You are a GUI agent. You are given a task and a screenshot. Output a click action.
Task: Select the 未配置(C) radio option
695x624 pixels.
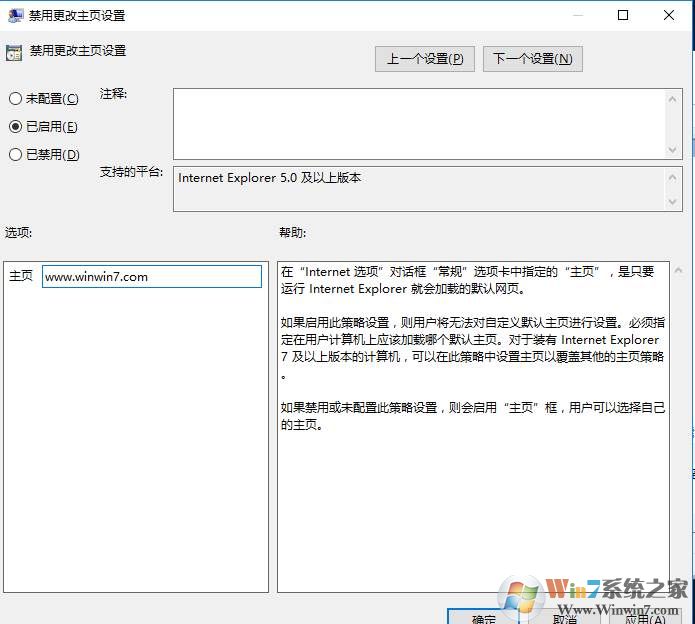click(x=44, y=98)
